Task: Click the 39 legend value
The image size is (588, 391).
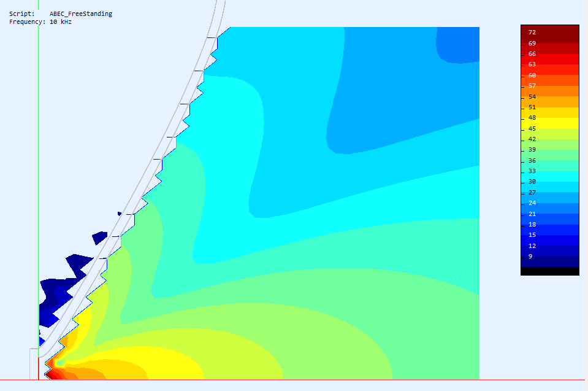Action: click(532, 149)
